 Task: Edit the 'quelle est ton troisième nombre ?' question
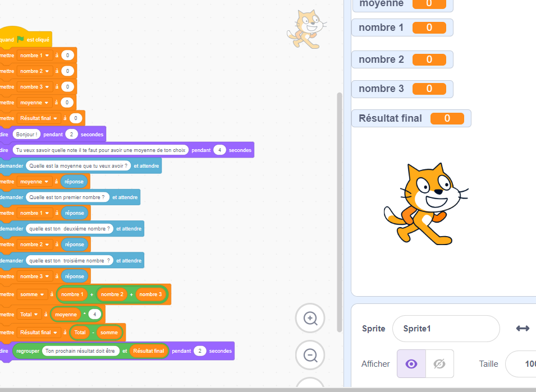(x=70, y=261)
